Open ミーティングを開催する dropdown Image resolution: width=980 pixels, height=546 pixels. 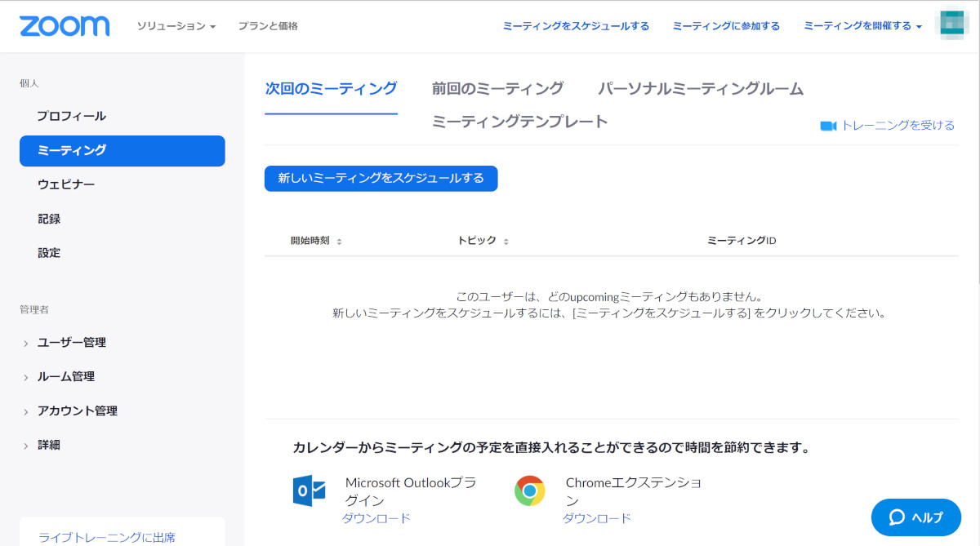(862, 26)
